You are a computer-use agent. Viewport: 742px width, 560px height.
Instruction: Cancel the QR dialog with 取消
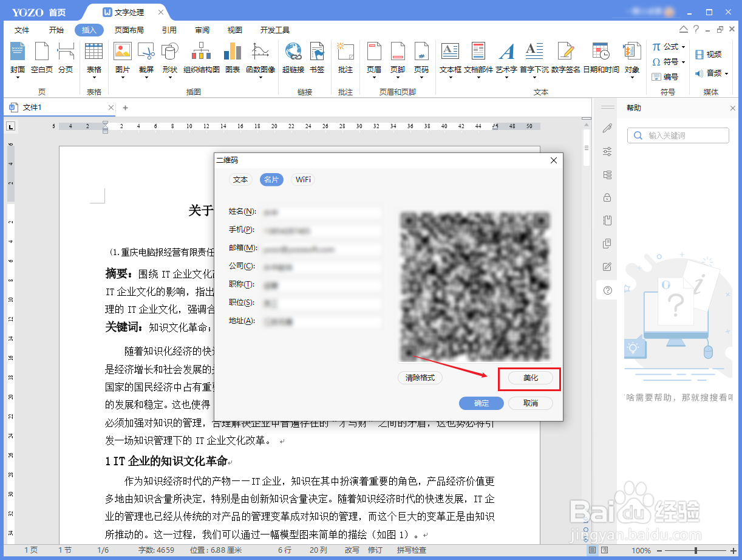530,403
